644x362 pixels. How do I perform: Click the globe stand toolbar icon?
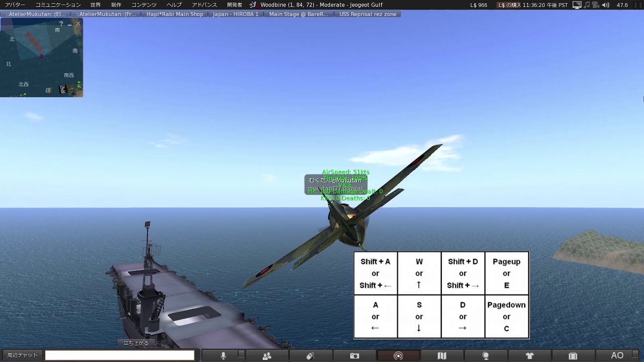pyautogui.click(x=486, y=356)
